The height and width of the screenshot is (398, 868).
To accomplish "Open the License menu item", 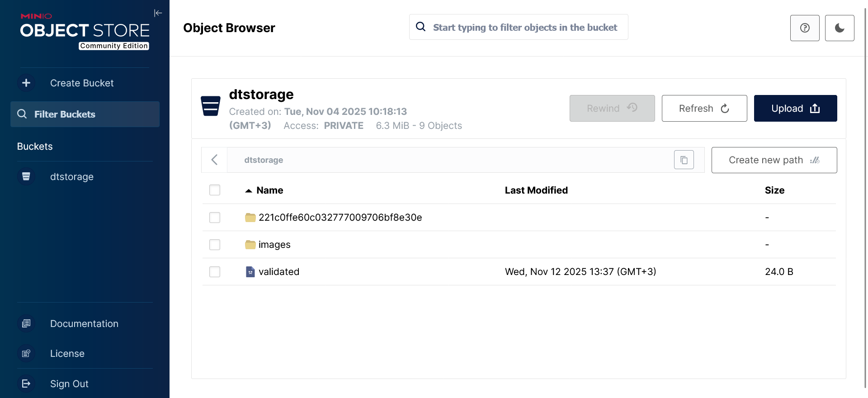I will [67, 354].
